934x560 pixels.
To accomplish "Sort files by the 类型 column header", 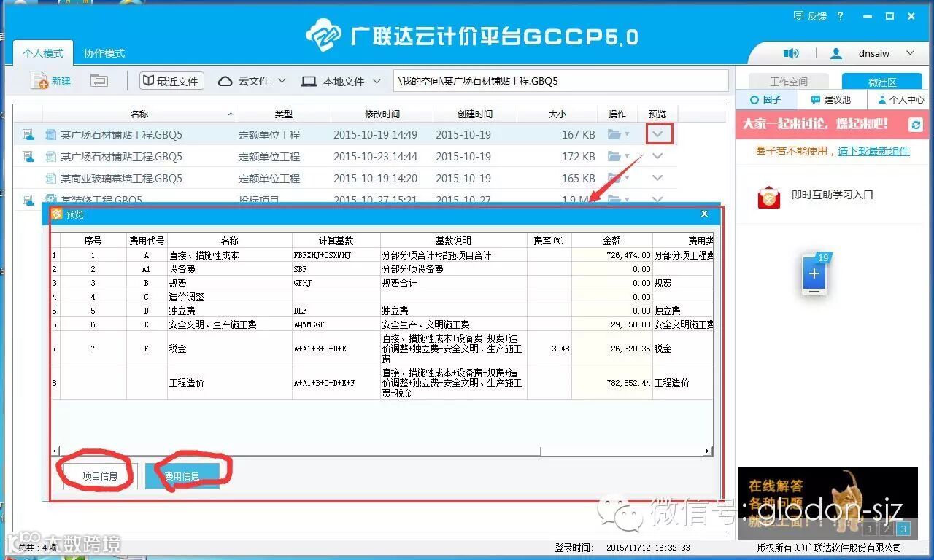I will (283, 114).
